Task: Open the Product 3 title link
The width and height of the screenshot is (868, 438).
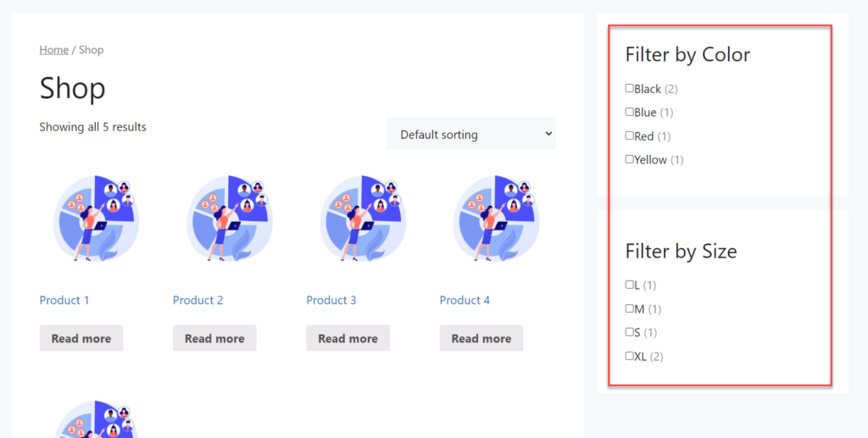Action: point(331,300)
